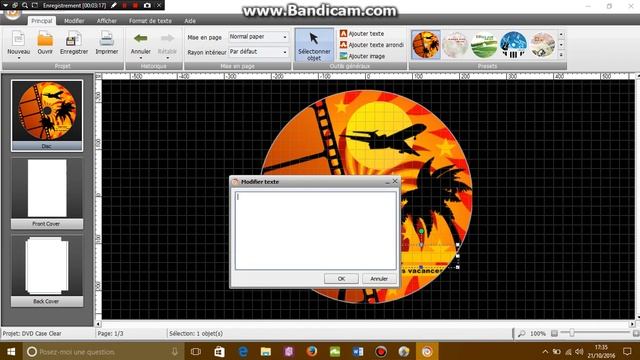The image size is (640, 360).
Task: Click the 100% zoom value
Action: tap(538, 333)
